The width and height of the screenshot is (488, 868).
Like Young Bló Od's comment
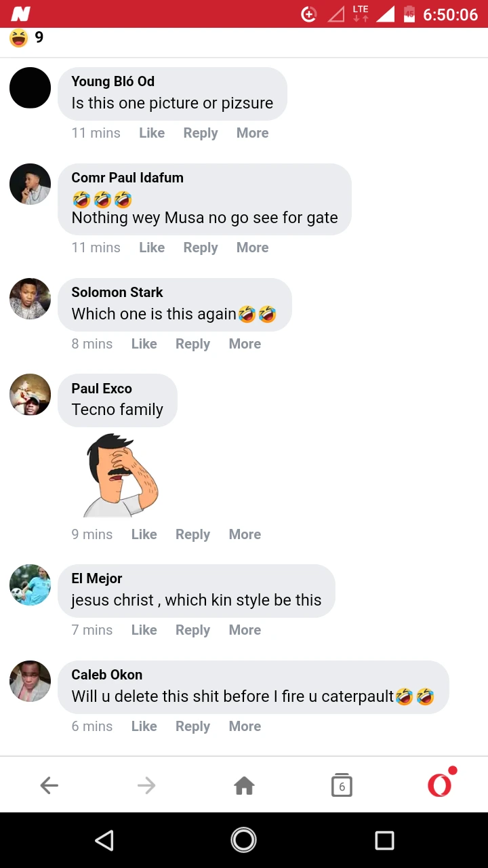point(152,133)
